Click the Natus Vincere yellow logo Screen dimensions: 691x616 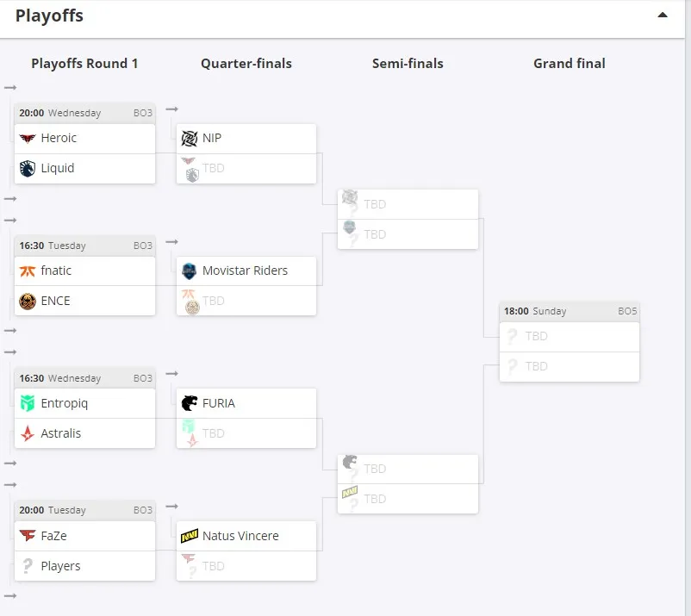coord(190,536)
